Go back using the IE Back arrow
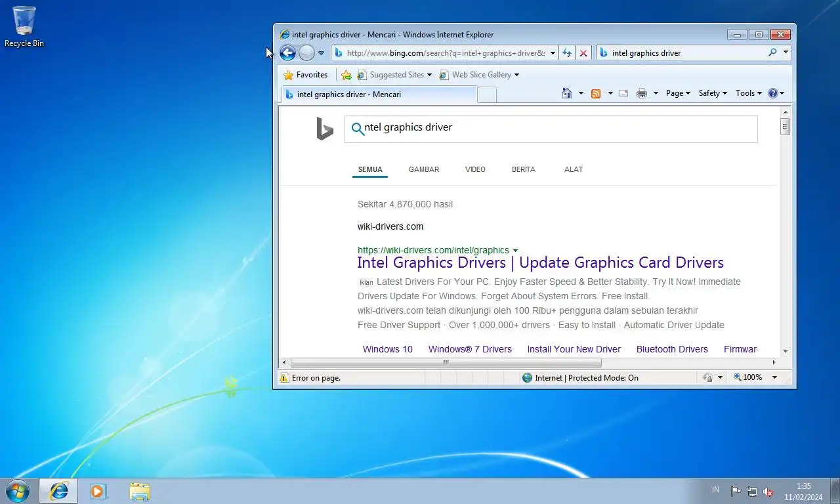The width and height of the screenshot is (840, 504). click(287, 53)
